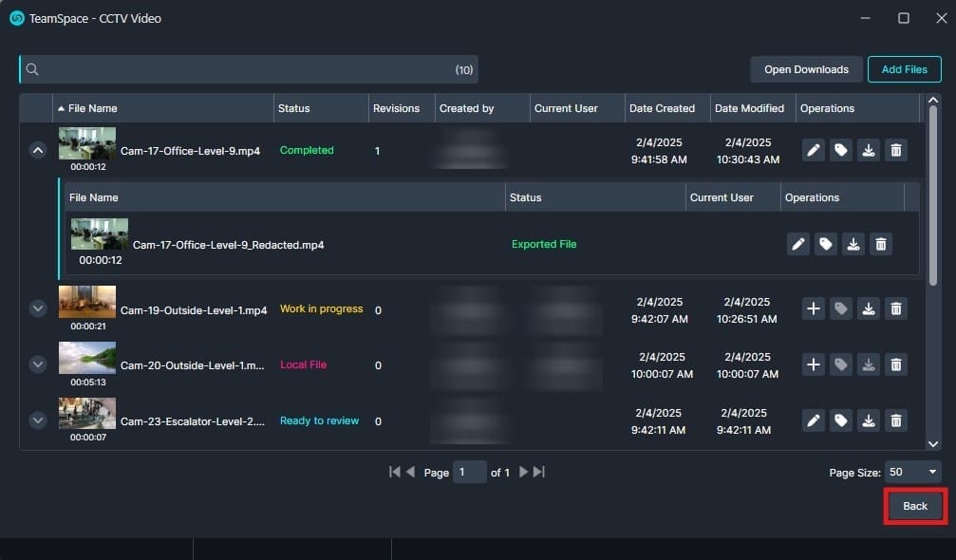956x560 pixels.
Task: Click the edit pencil icon for Cam-17-Office-Level-9.mp4
Action: (814, 150)
